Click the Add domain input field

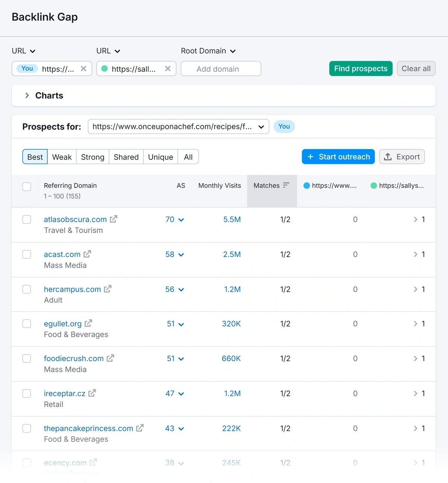[x=221, y=69]
